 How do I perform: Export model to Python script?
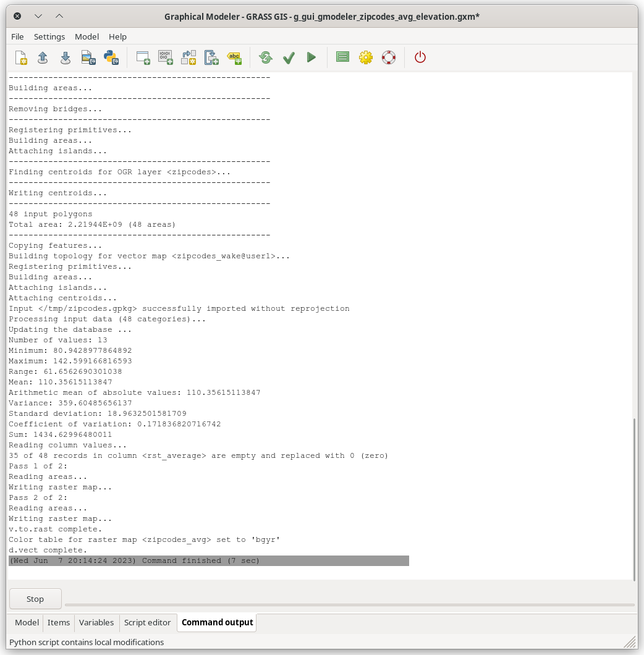110,57
